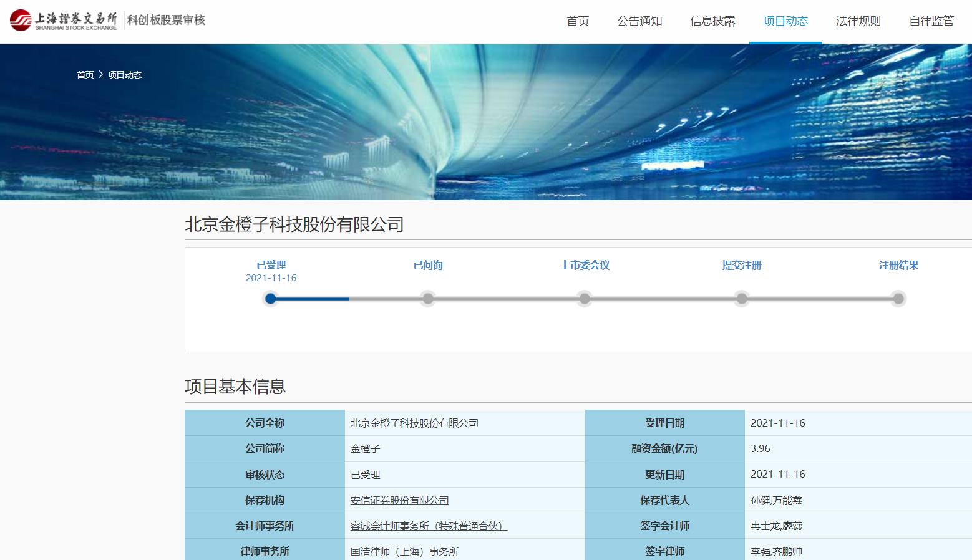Click the 审核状态 label cell

265,475
